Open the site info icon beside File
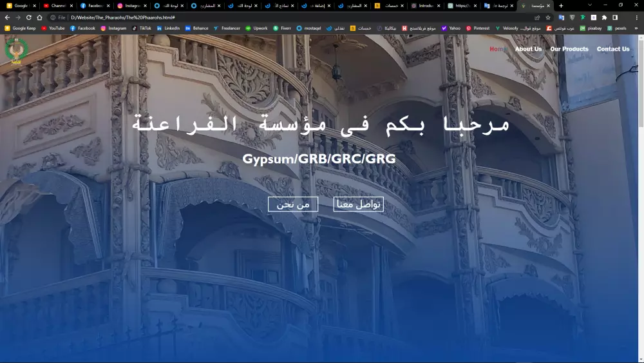Viewport: 644px width, 363px height. tap(53, 17)
